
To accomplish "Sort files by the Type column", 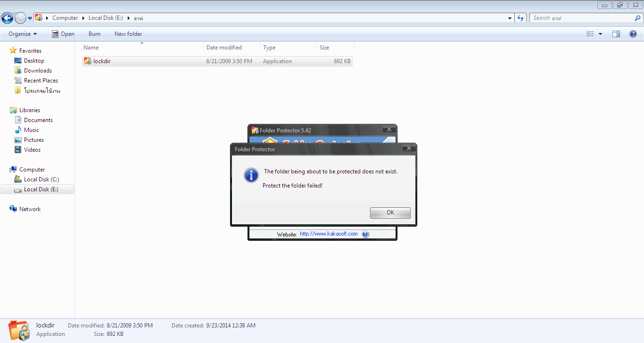I will [288, 48].
